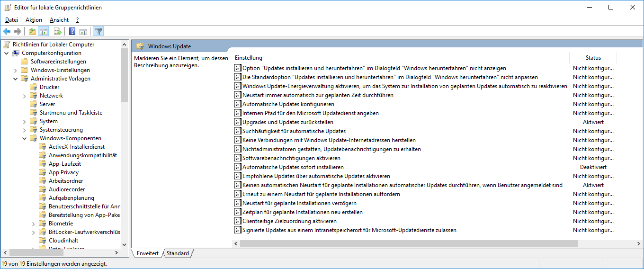Click the Export List toolbar icon
The image size is (644, 269).
coord(58,32)
